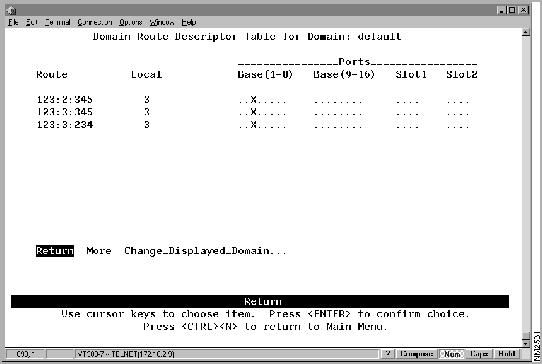Click the Slot2 column header
This screenshot has width=542, height=364.
pyautogui.click(x=461, y=75)
